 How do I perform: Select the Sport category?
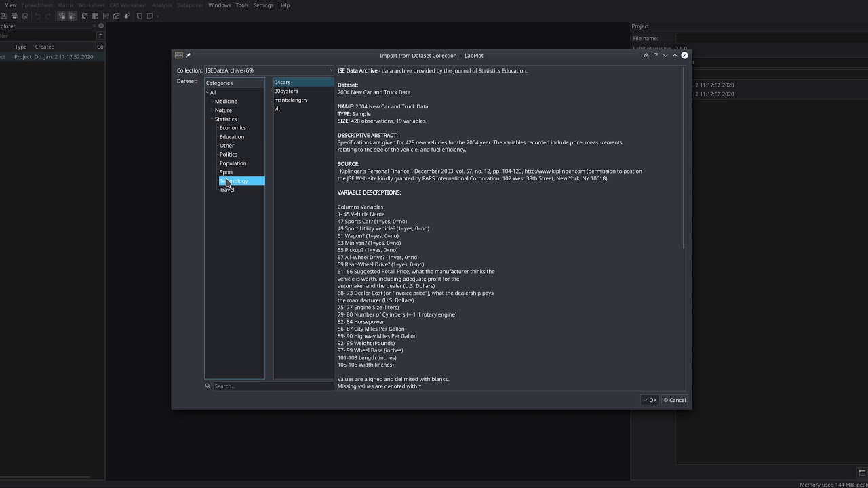pyautogui.click(x=226, y=171)
